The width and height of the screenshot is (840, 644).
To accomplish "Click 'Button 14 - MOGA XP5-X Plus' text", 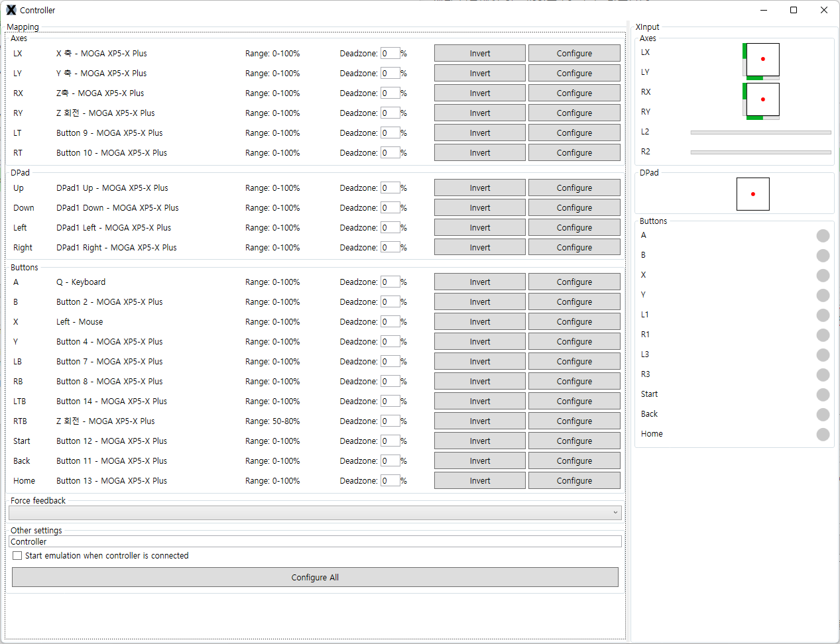I will coord(111,402).
